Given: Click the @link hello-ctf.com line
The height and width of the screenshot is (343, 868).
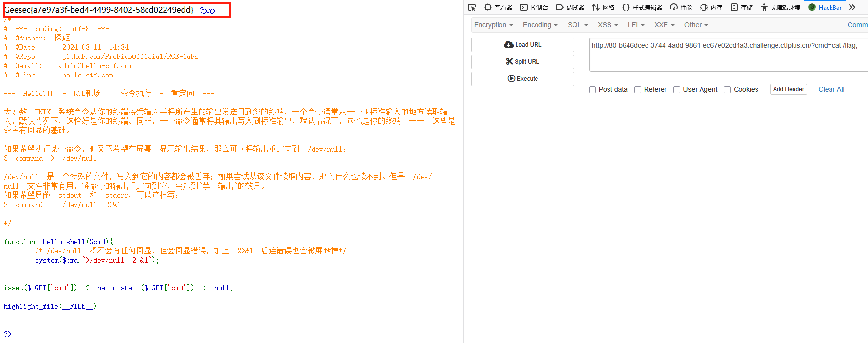Looking at the screenshot, I should click(58, 75).
